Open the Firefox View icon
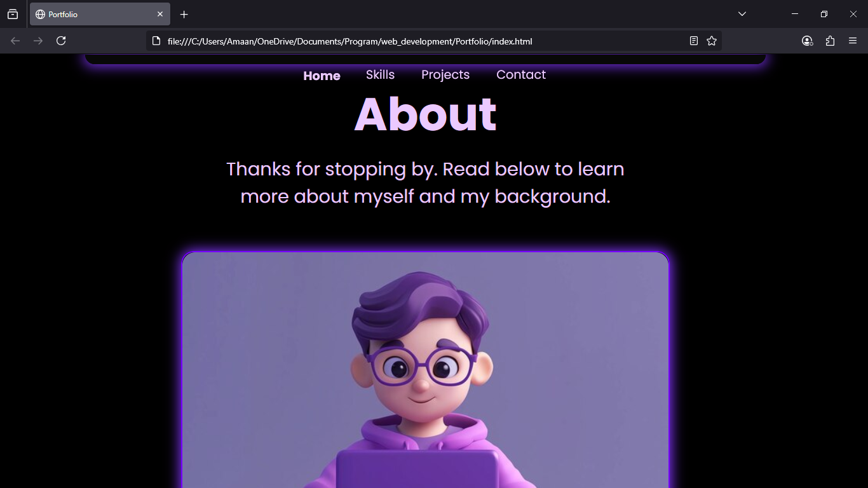 click(x=13, y=14)
